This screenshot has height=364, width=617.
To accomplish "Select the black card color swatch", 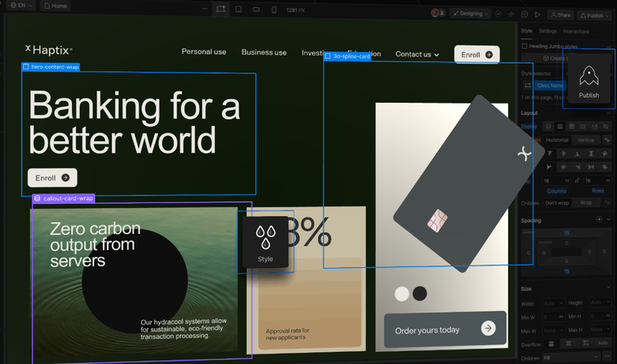I will (x=420, y=293).
